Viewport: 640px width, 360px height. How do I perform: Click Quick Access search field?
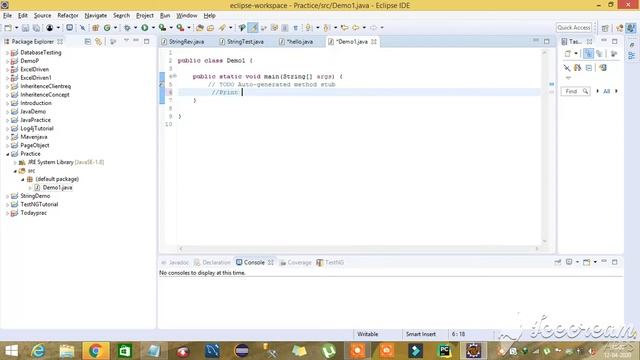(x=573, y=28)
